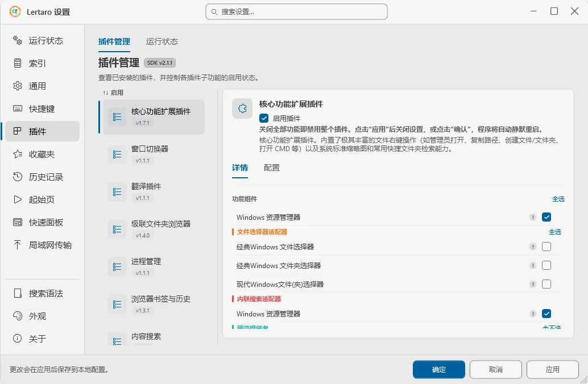This screenshot has height=384, width=588.
Task: Click the v1.7.1 version label
Action: tap(143, 123)
